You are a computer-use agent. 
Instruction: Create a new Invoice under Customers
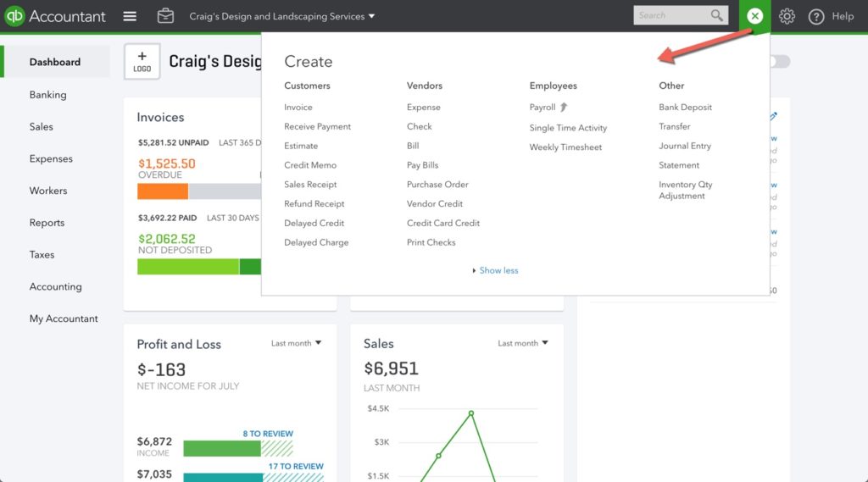coord(298,108)
